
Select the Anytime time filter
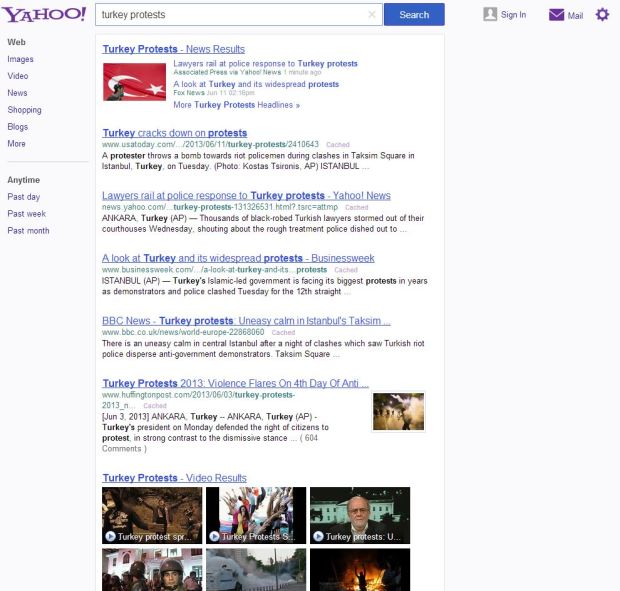click(23, 180)
